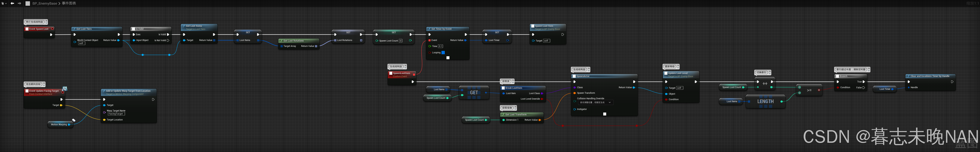Select 事件图表 in the breadcrumb
The width and height of the screenshot is (980, 152).
coord(69,4)
